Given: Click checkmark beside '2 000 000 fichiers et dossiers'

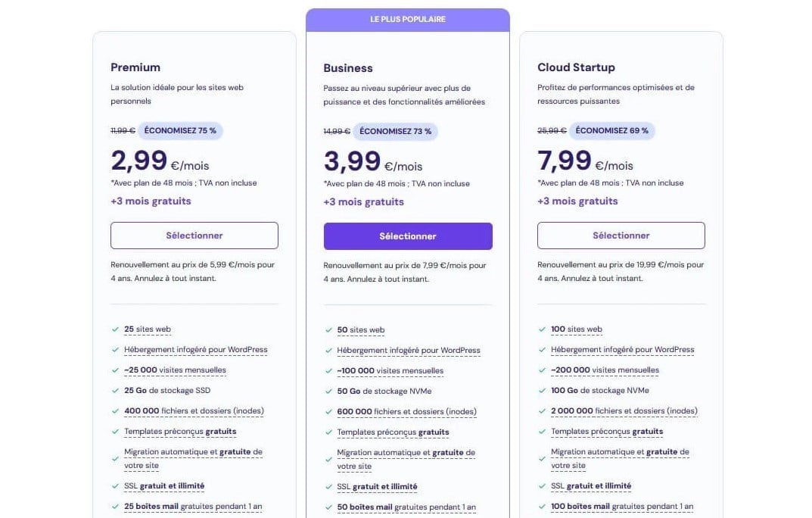Looking at the screenshot, I should tap(542, 411).
